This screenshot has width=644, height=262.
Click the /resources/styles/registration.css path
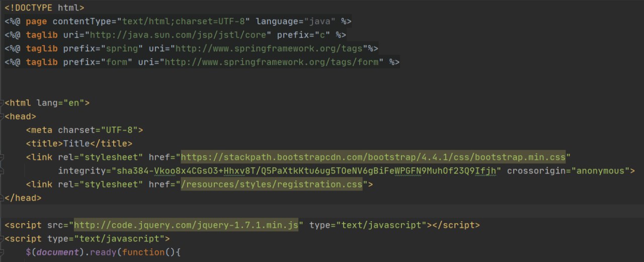(x=272, y=185)
